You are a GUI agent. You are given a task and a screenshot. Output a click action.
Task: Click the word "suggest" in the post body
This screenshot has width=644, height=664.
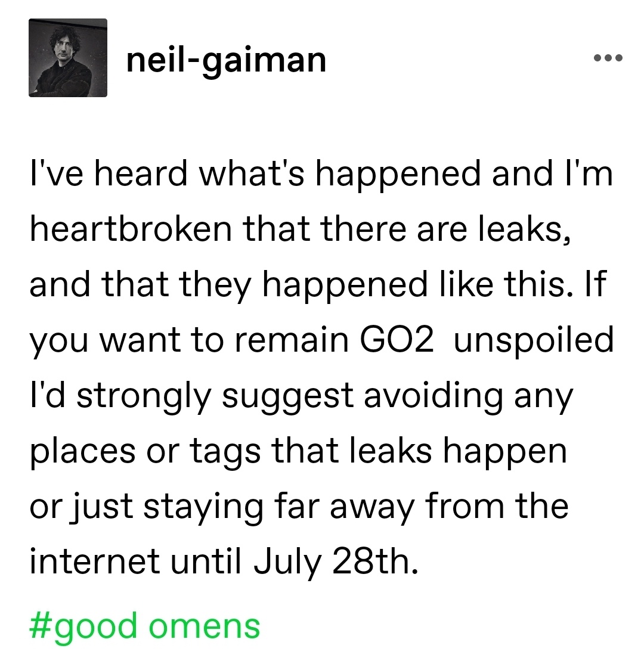coord(287,397)
